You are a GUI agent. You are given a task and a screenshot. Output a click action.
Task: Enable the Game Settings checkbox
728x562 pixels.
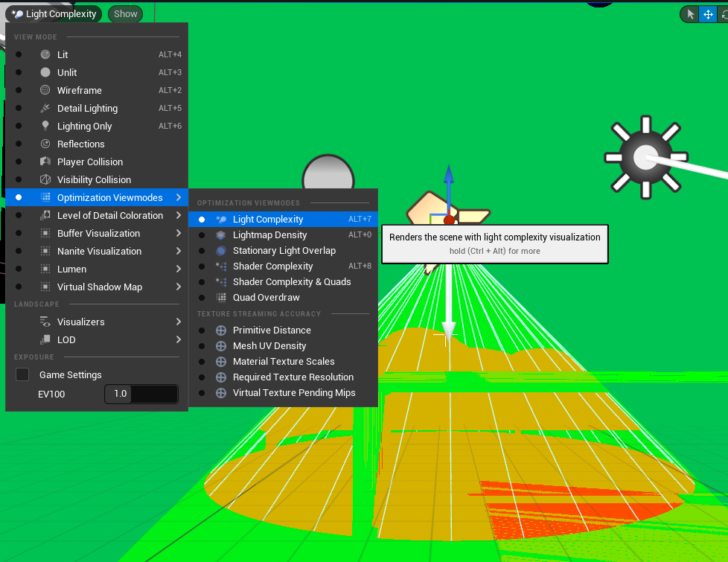[x=22, y=374]
